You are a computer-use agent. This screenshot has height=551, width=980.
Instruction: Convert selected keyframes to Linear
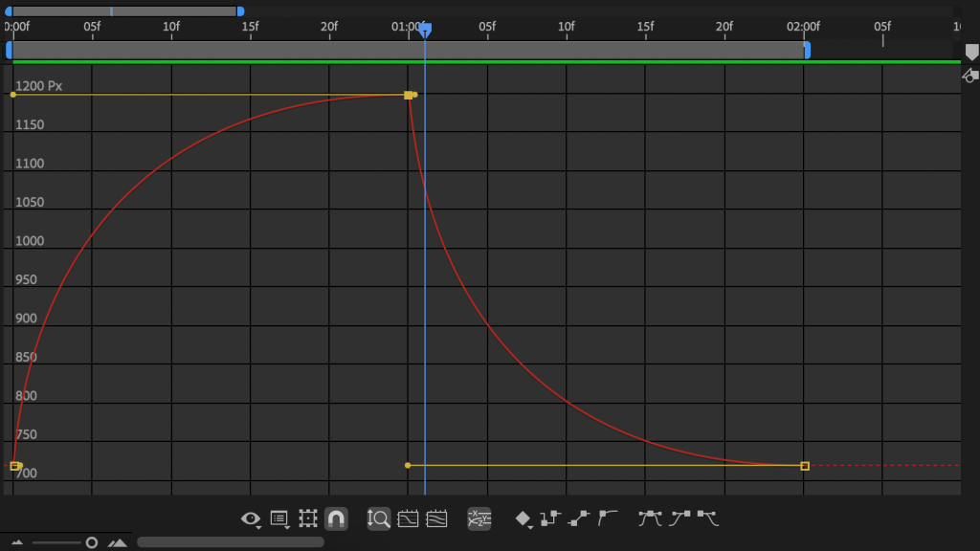pyautogui.click(x=579, y=518)
